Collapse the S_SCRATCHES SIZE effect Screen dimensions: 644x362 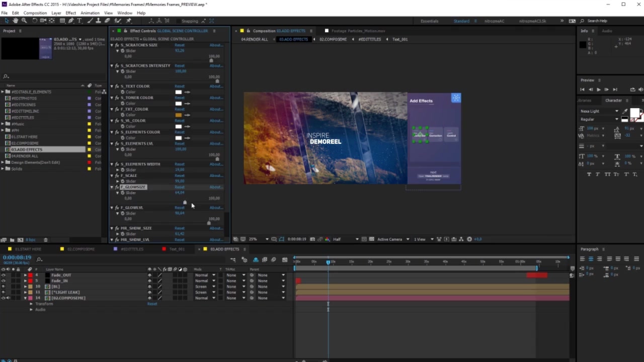click(x=112, y=45)
